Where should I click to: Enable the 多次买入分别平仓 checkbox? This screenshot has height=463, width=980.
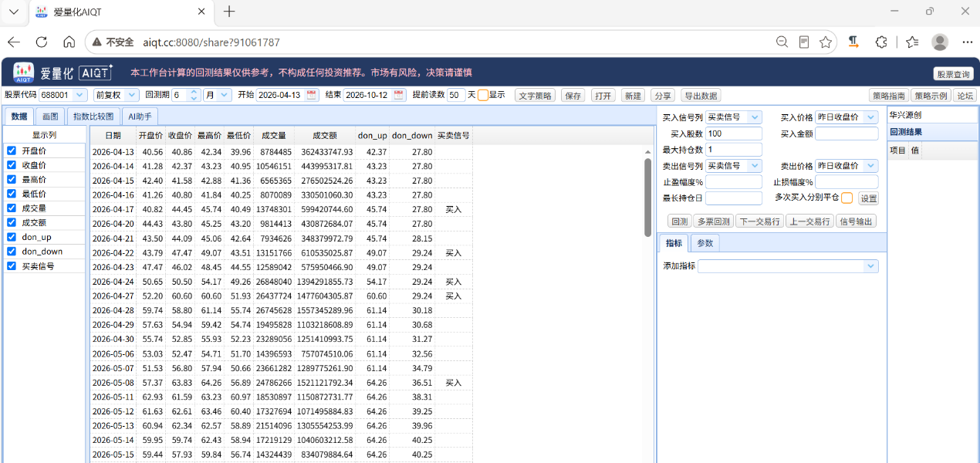click(x=847, y=198)
